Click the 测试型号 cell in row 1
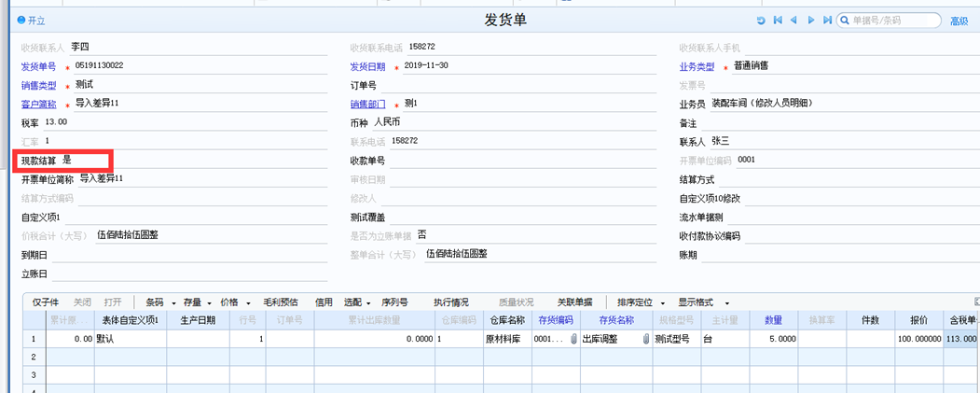This screenshot has width=980, height=393. point(676,339)
